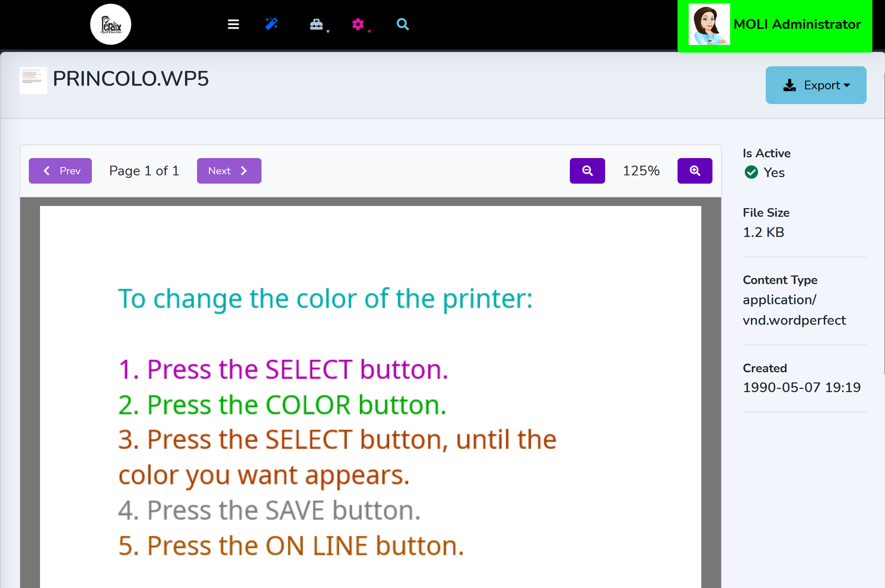
Task: Click the application/vnd.wordperfect content type
Action: coord(794,310)
